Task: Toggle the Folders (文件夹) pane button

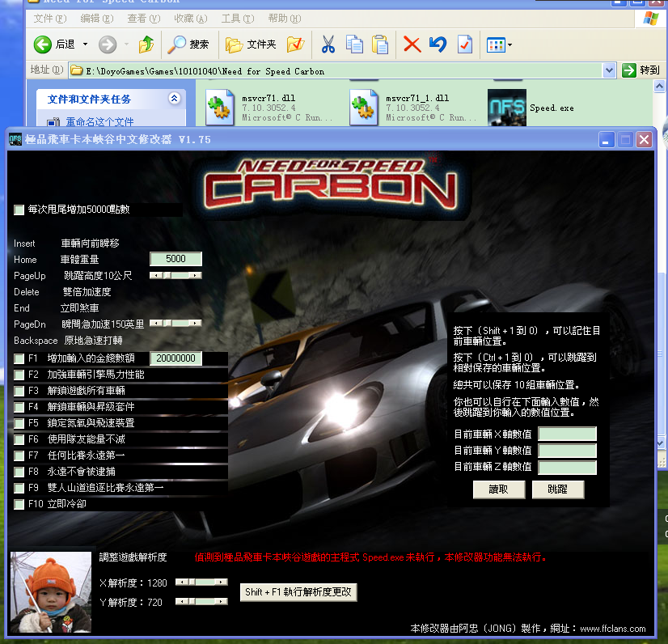Action: click(251, 44)
